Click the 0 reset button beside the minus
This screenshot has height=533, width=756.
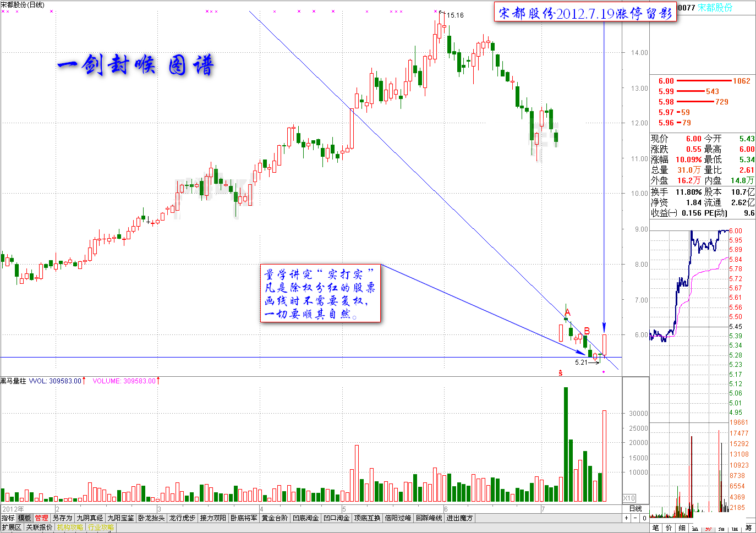[644, 518]
